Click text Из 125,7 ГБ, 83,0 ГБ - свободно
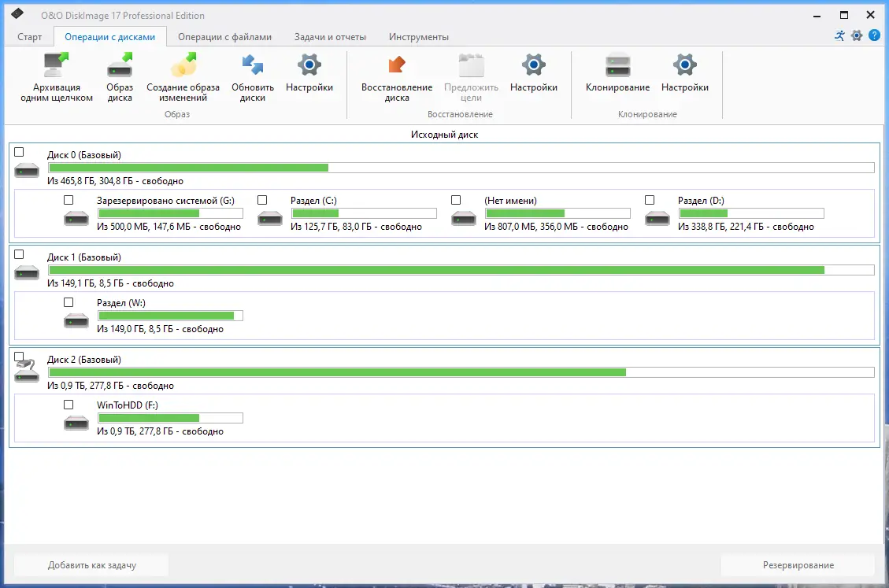 (356, 227)
